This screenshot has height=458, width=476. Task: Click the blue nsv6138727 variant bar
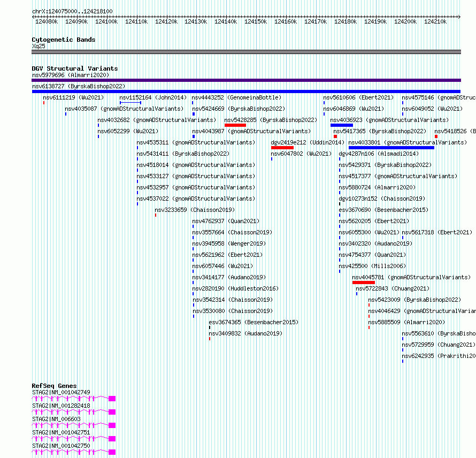tap(246, 91)
